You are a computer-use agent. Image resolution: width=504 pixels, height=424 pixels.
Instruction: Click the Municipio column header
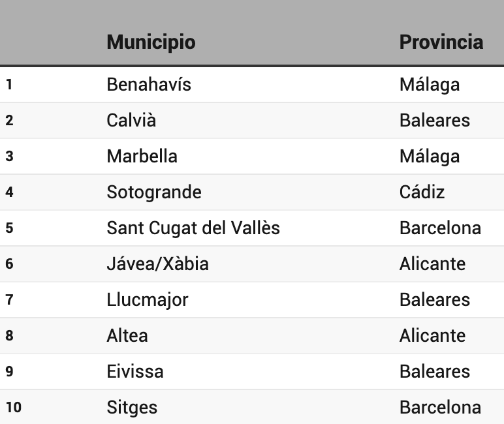(151, 42)
